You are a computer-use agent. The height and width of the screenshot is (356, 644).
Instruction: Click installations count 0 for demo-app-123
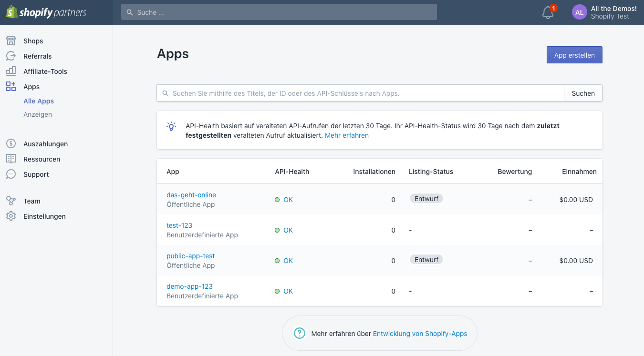393,291
